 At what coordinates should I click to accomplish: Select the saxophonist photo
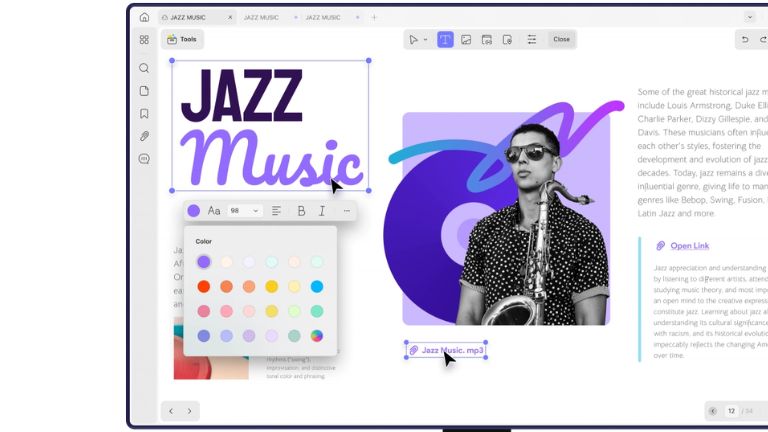[x=534, y=224]
